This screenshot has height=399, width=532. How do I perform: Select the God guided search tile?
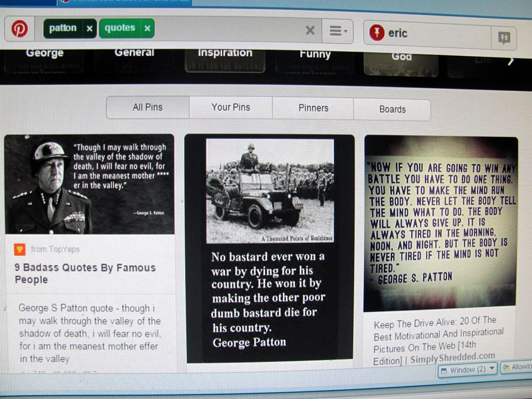[401, 63]
